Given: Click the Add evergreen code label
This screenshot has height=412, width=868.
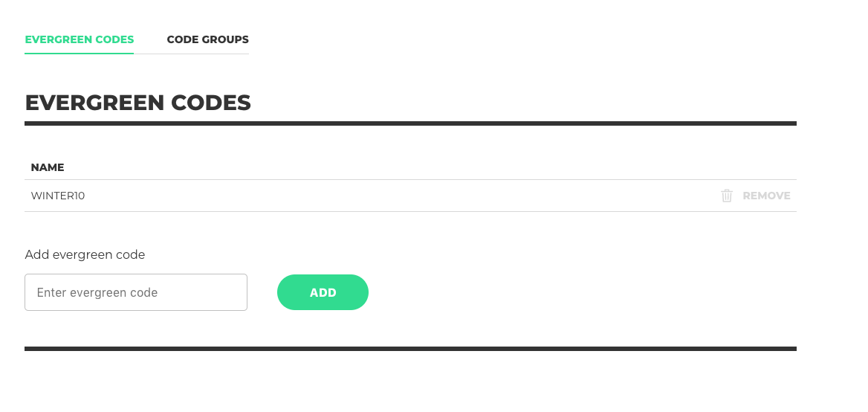Looking at the screenshot, I should (85, 255).
